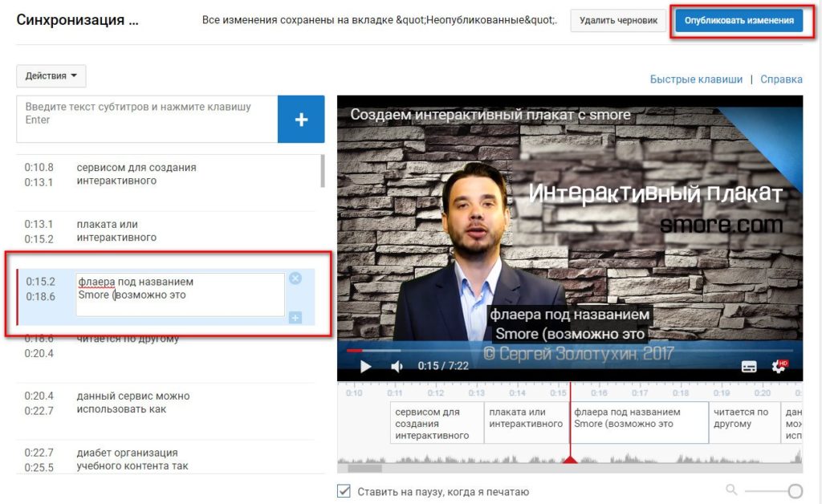Insert subtitle using small plus in selected row

[x=295, y=318]
